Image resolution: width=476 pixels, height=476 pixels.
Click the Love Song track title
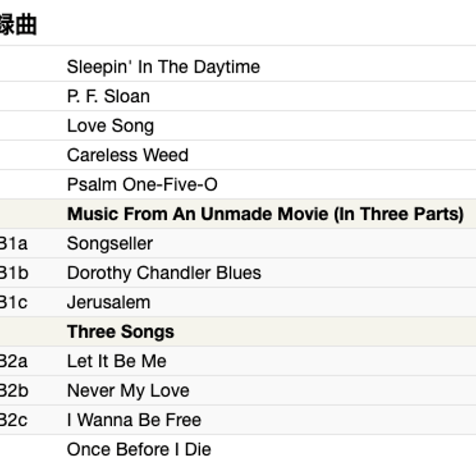pyautogui.click(x=111, y=126)
